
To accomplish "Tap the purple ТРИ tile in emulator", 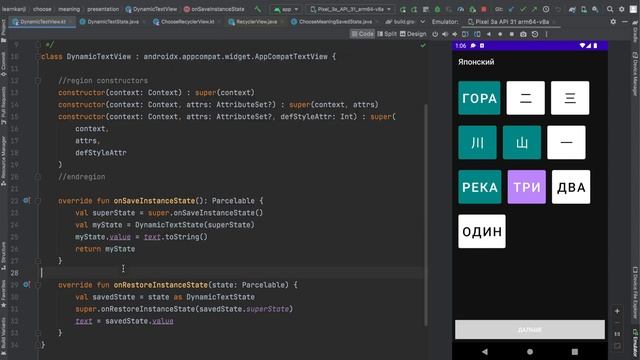I will 527,187.
